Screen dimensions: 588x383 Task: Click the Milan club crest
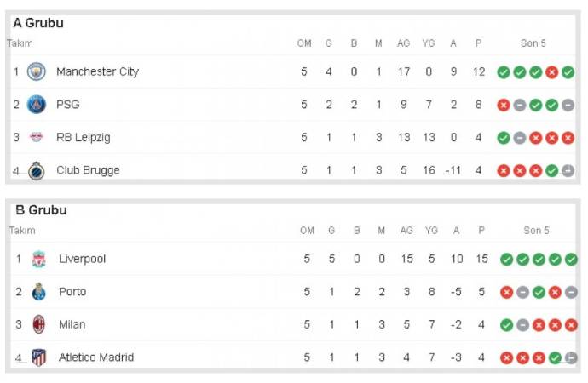point(39,324)
